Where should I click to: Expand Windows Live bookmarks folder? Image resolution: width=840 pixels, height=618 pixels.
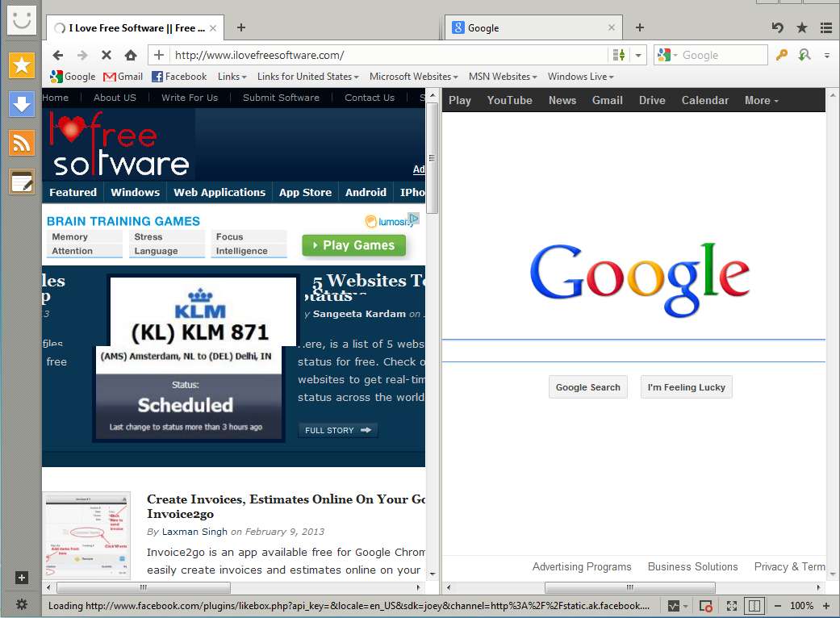[580, 77]
